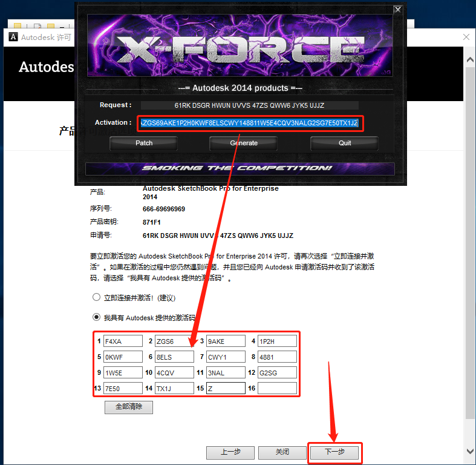Click activation code box 8 with 4881
This screenshot has width=476, height=465.
pos(277,357)
